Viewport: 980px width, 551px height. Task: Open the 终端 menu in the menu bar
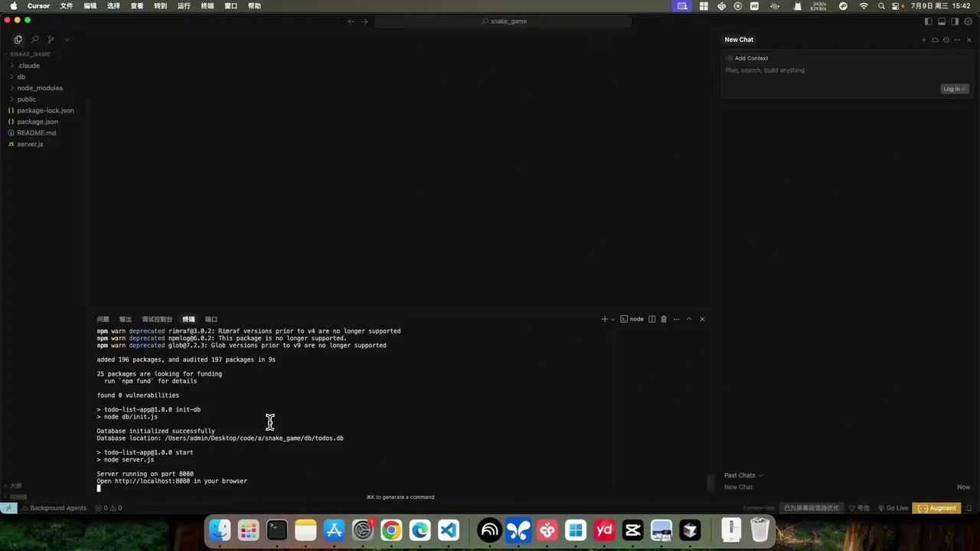(207, 5)
